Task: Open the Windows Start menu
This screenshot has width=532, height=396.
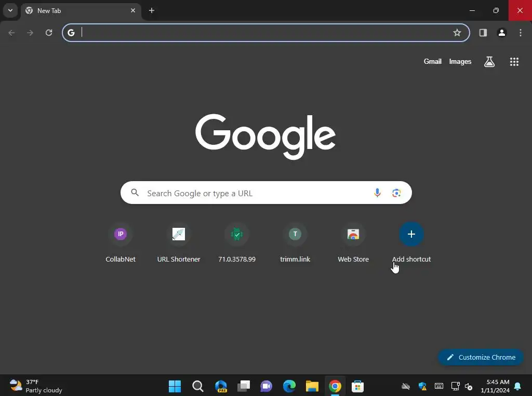Action: 175,386
